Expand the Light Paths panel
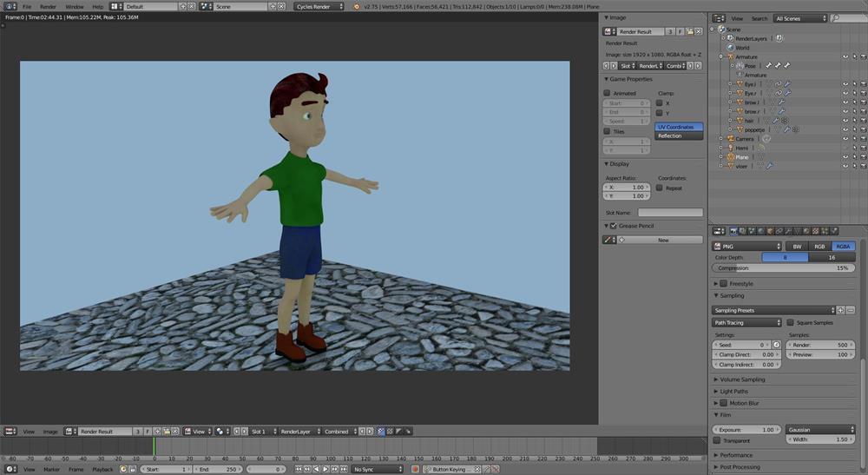868x475 pixels. (x=733, y=391)
